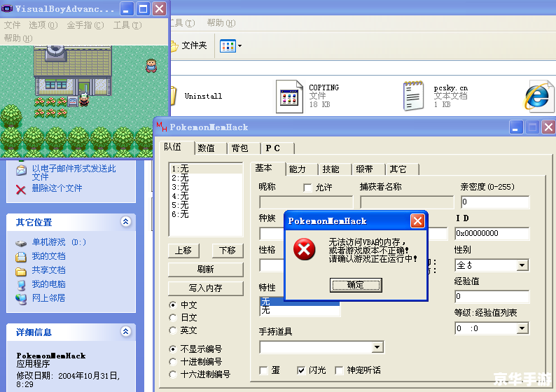Click the 写入内存 button
Screen dimensions: 556x392
[206, 288]
